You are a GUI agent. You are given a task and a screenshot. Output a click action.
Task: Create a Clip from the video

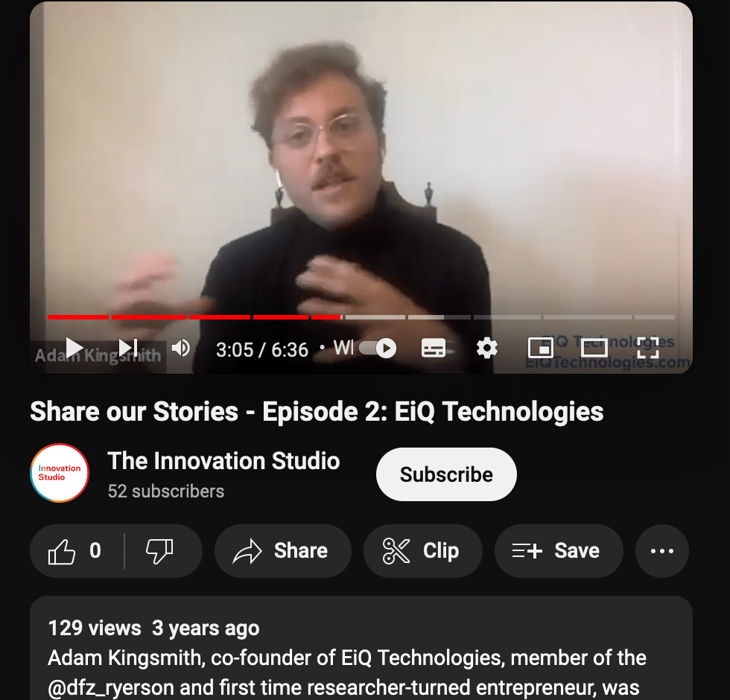click(x=423, y=551)
